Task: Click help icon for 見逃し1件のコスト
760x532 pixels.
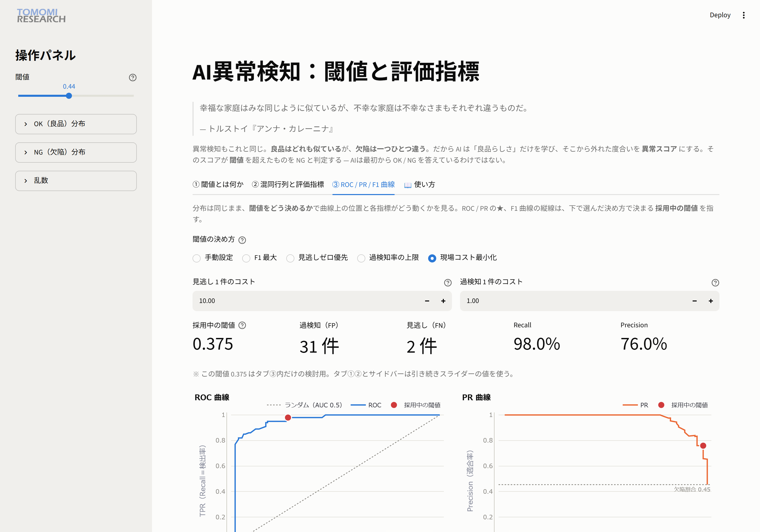Action: pyautogui.click(x=448, y=282)
